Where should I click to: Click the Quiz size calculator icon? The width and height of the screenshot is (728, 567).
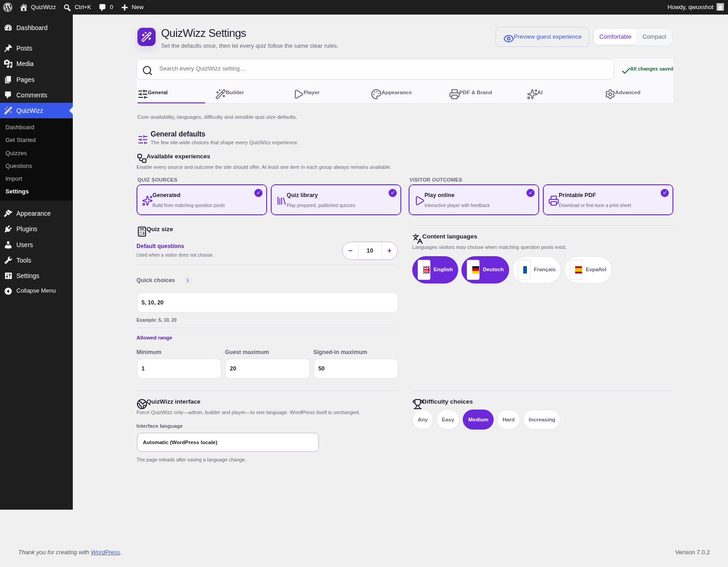[142, 231]
